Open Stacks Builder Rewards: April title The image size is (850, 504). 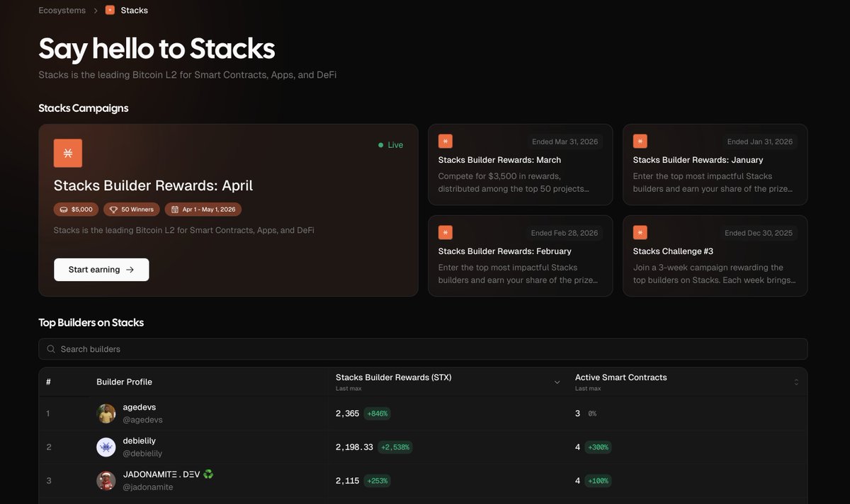pos(153,185)
